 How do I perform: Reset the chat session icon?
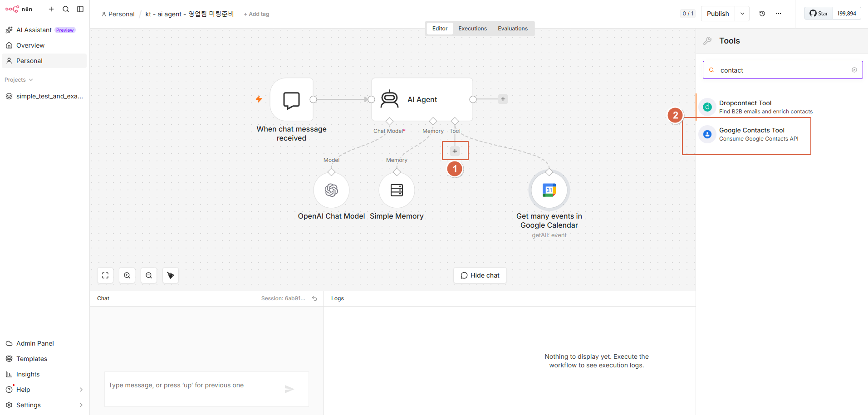click(x=314, y=298)
